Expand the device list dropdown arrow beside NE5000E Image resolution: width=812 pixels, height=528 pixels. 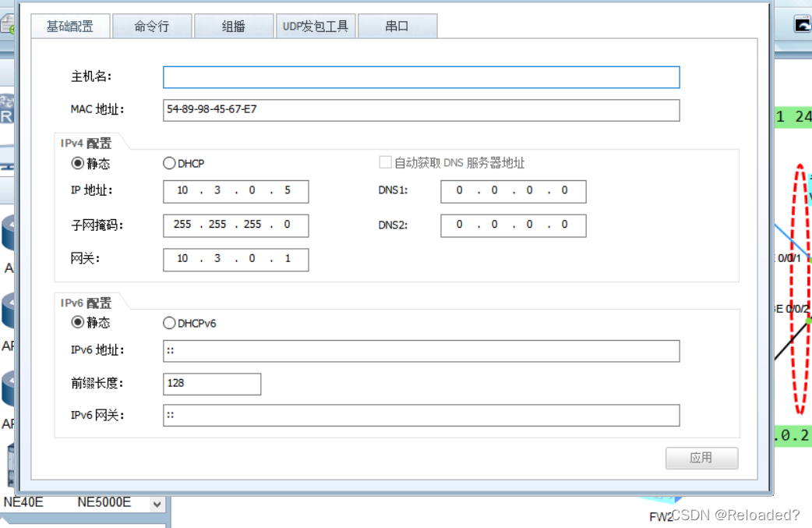(x=157, y=504)
